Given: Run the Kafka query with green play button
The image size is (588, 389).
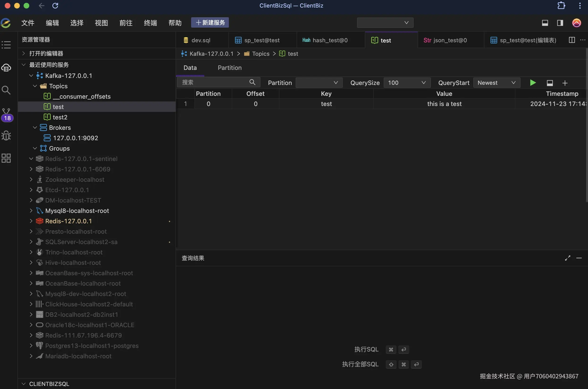Looking at the screenshot, I should [533, 83].
